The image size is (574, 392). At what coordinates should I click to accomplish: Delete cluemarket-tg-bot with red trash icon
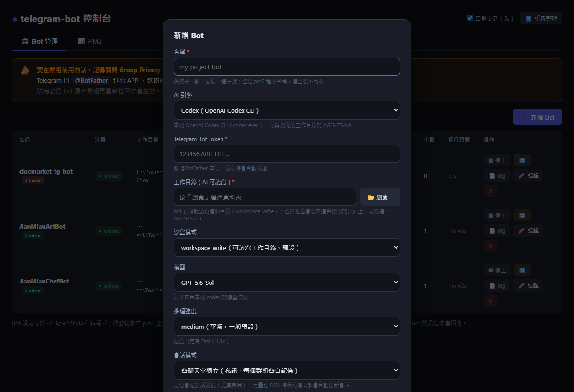490,191
